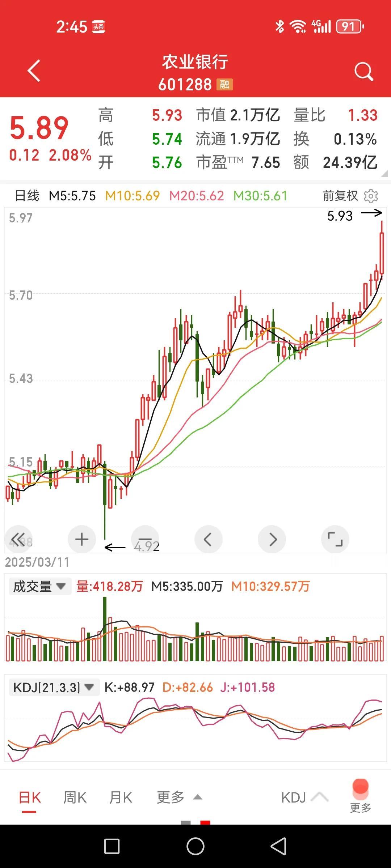This screenshot has height=868, width=391.
Task: Move chart left with chevron button
Action: point(209,539)
